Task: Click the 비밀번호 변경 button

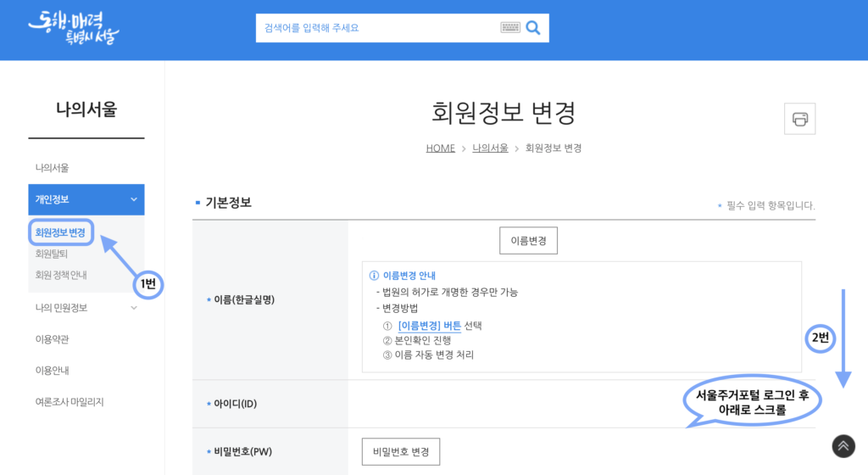Action: click(401, 452)
